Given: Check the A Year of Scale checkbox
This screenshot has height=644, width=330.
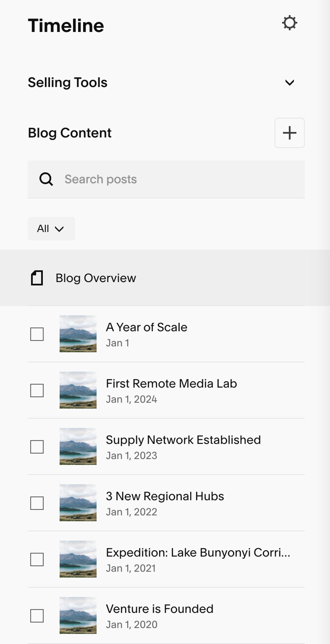Looking at the screenshot, I should (37, 334).
